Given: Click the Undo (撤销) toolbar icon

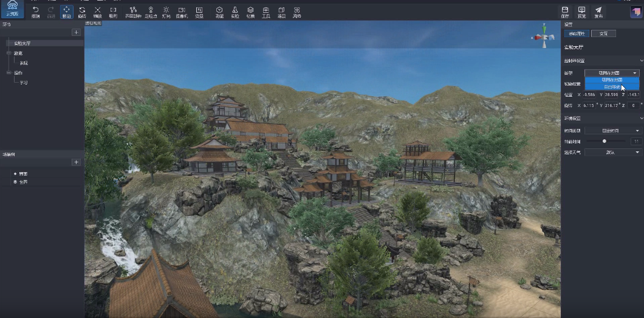Looking at the screenshot, I should 35,11.
